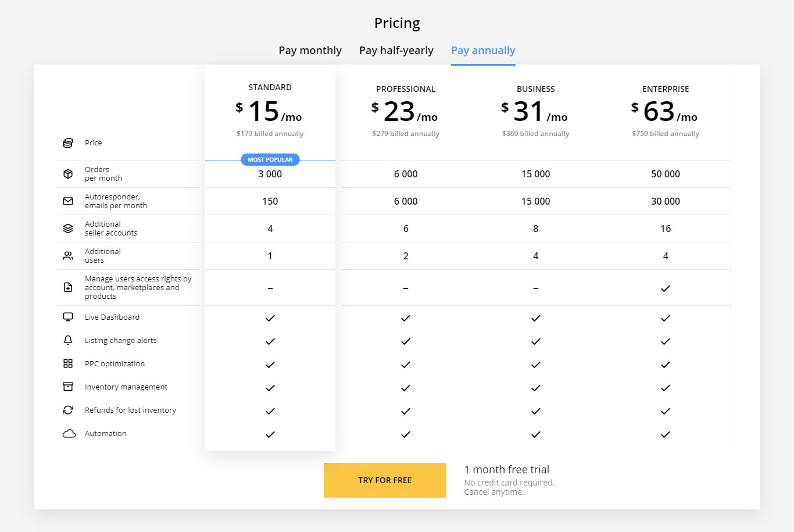794x532 pixels.
Task: Click the Enterprise plan Automation checkmark
Action: tap(666, 434)
